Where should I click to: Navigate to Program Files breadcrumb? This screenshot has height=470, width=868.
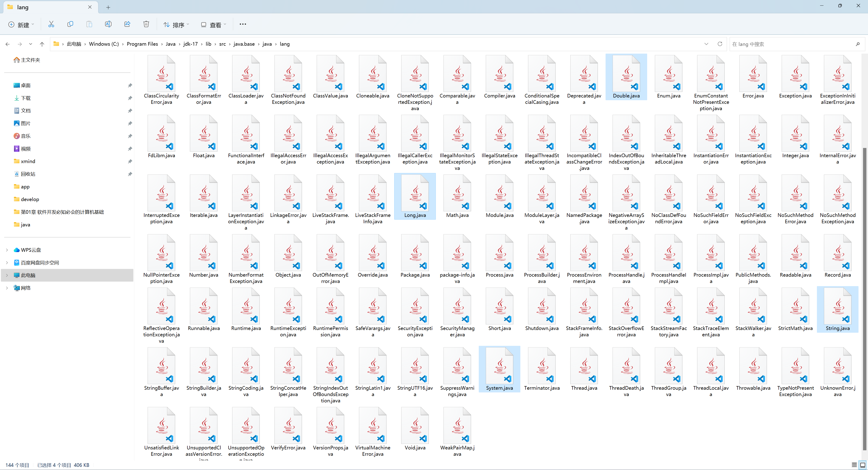click(142, 44)
